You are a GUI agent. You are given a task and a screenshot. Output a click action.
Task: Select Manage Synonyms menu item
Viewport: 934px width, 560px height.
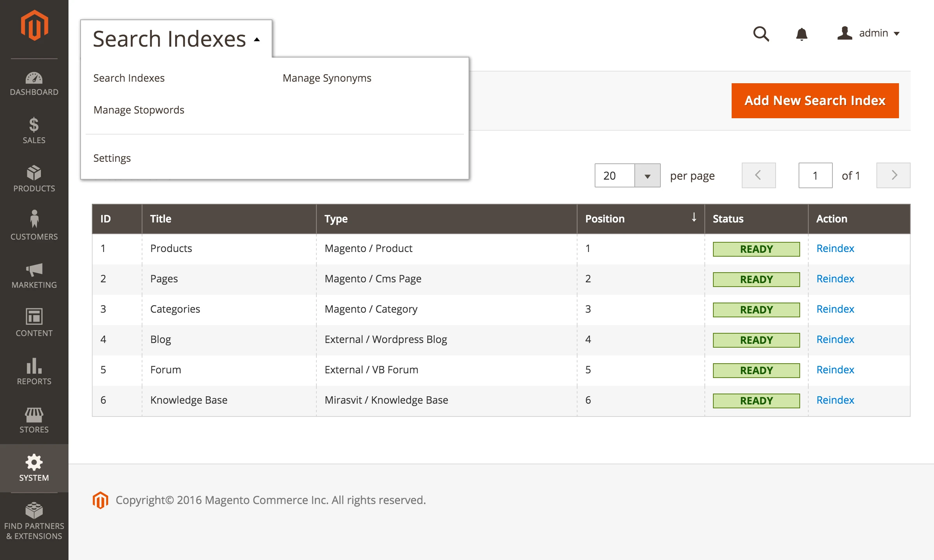click(327, 78)
